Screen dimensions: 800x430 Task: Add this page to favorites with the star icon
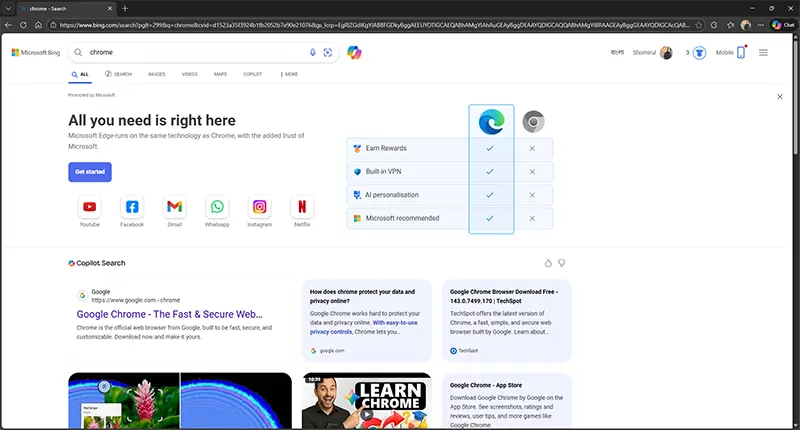click(698, 24)
